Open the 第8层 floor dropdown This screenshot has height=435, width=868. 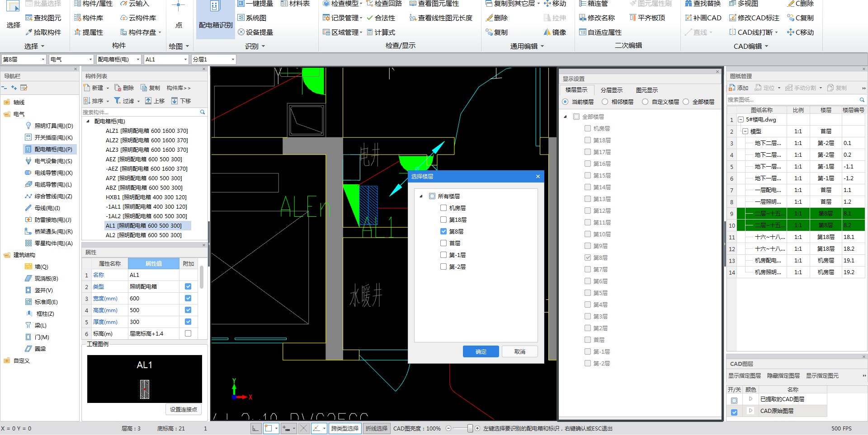[43, 59]
